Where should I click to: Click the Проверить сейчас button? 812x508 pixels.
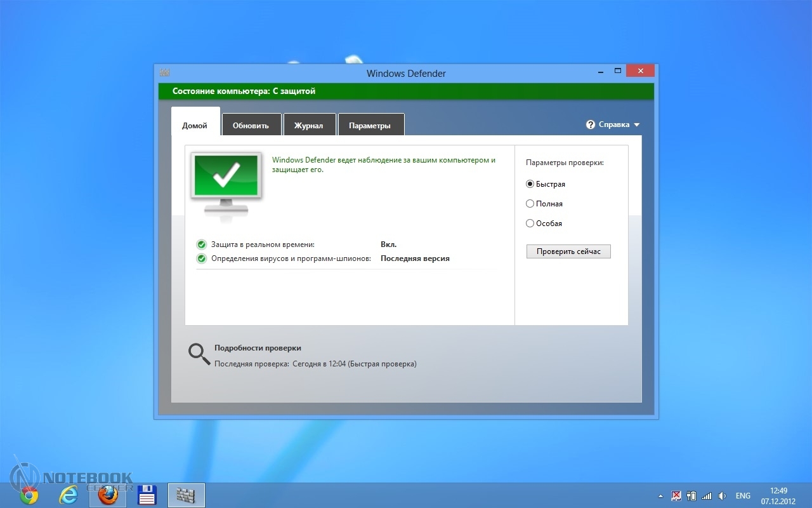click(x=568, y=251)
